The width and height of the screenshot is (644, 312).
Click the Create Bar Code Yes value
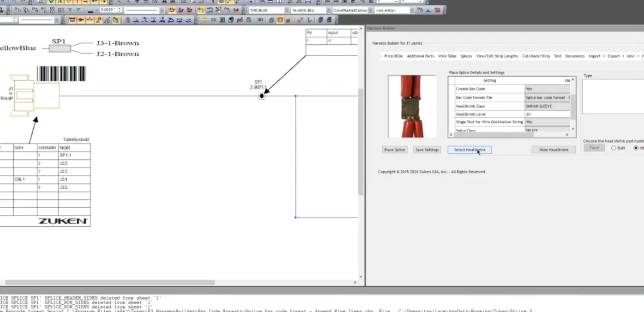click(547, 89)
